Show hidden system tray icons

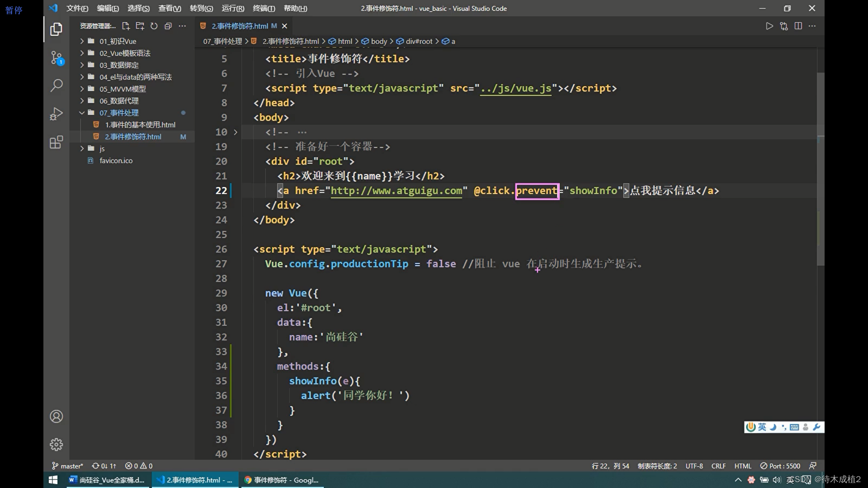[738, 480]
